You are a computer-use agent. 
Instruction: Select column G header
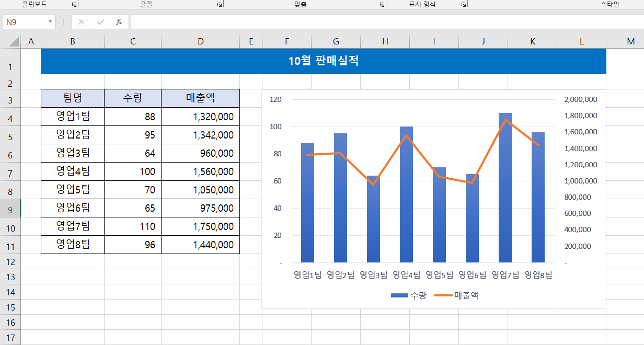coord(336,41)
